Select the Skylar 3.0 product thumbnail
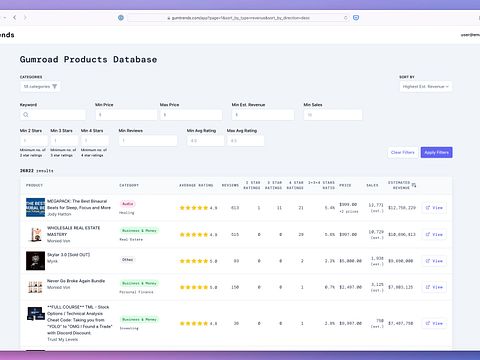This screenshot has width=480, height=360. [35, 261]
